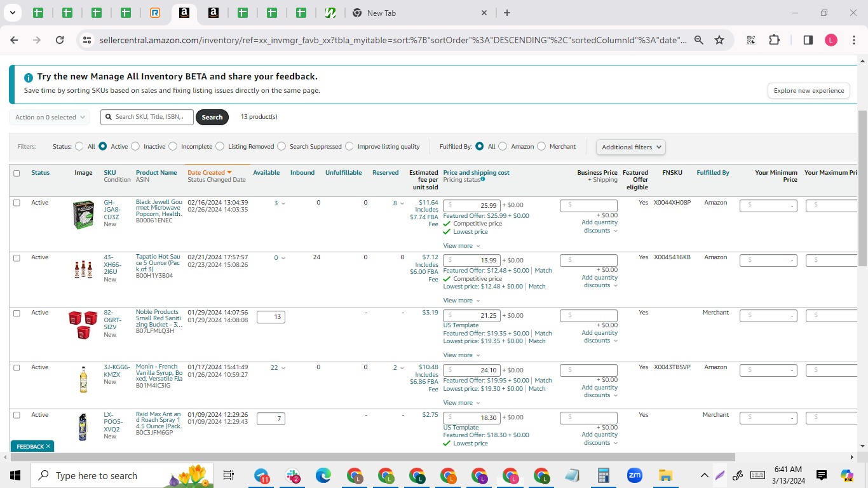Viewport: 868px width, 488px height.
Task: Expand View more for Tapatio Hot Sauce pricing
Action: (461, 301)
